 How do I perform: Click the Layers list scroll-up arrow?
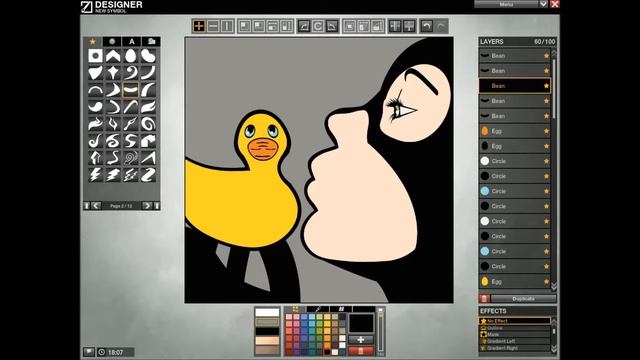pyautogui.click(x=554, y=53)
